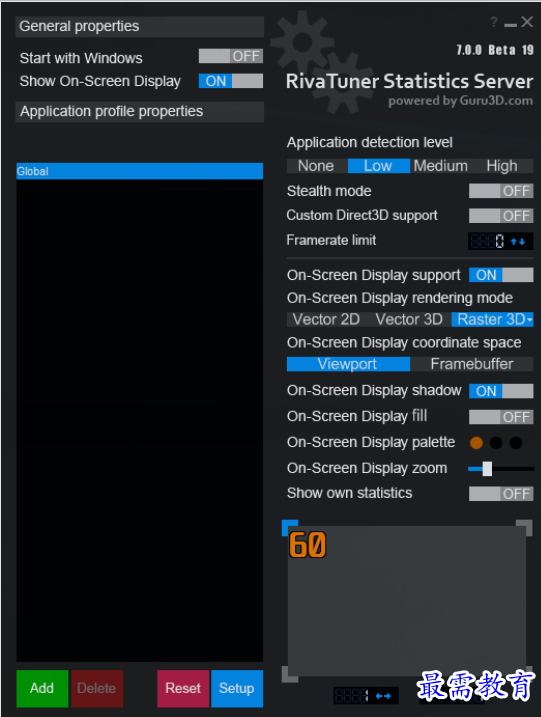Turn off Show On-Screen Display
Viewport: 541px width, 717px height.
pyautogui.click(x=231, y=81)
